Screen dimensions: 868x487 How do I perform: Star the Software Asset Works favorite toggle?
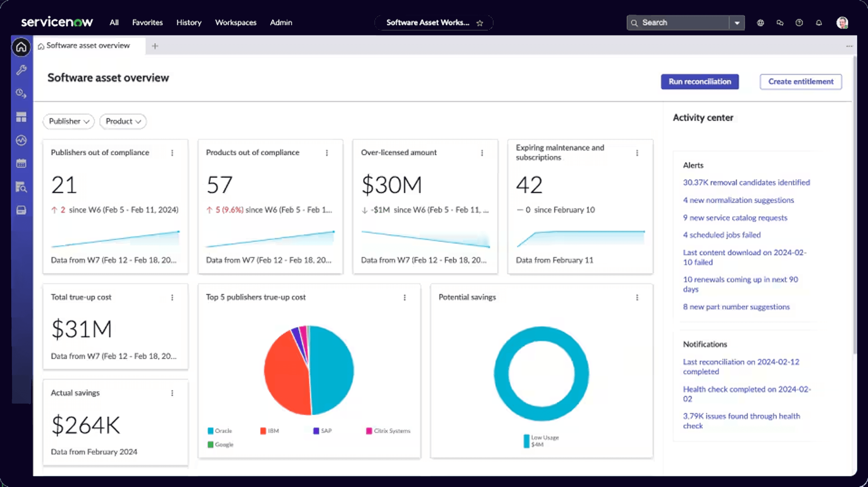tap(479, 23)
